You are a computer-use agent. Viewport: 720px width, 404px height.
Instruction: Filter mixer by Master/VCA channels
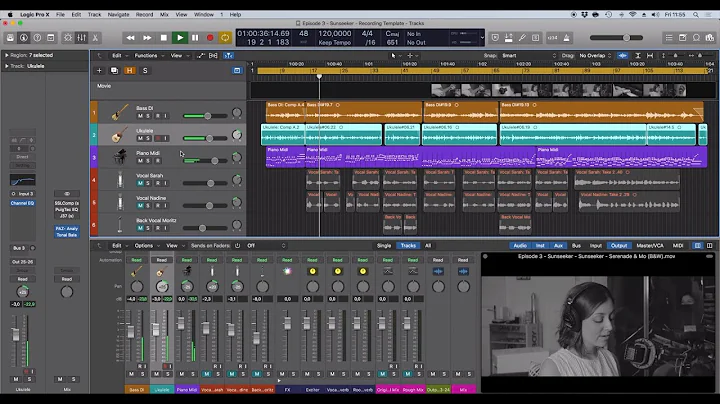pyautogui.click(x=650, y=246)
